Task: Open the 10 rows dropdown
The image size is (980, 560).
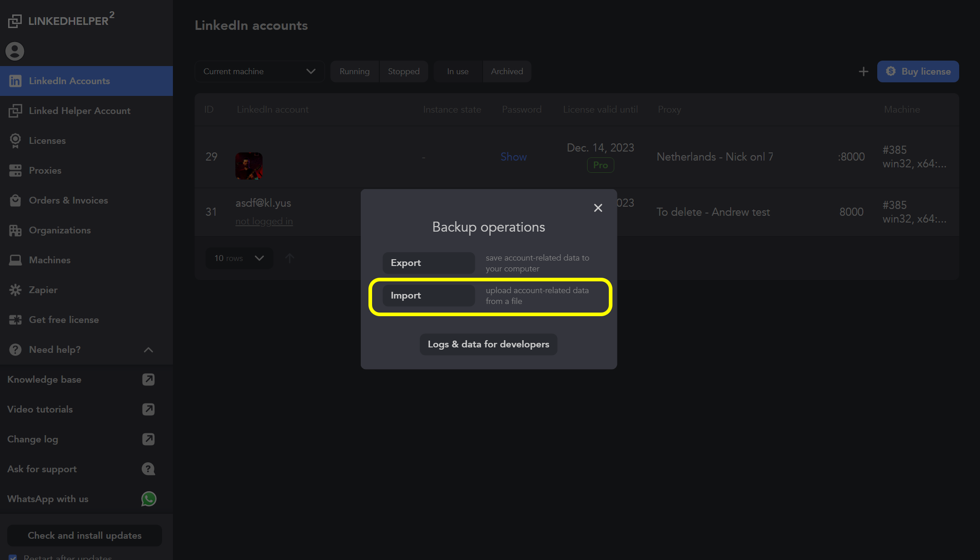Action: pos(239,258)
